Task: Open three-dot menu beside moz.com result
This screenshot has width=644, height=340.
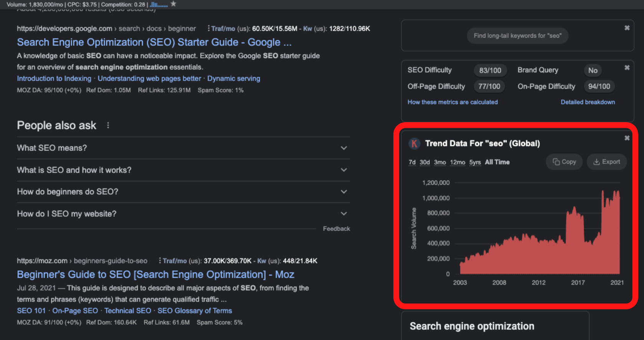Action: [160, 260]
